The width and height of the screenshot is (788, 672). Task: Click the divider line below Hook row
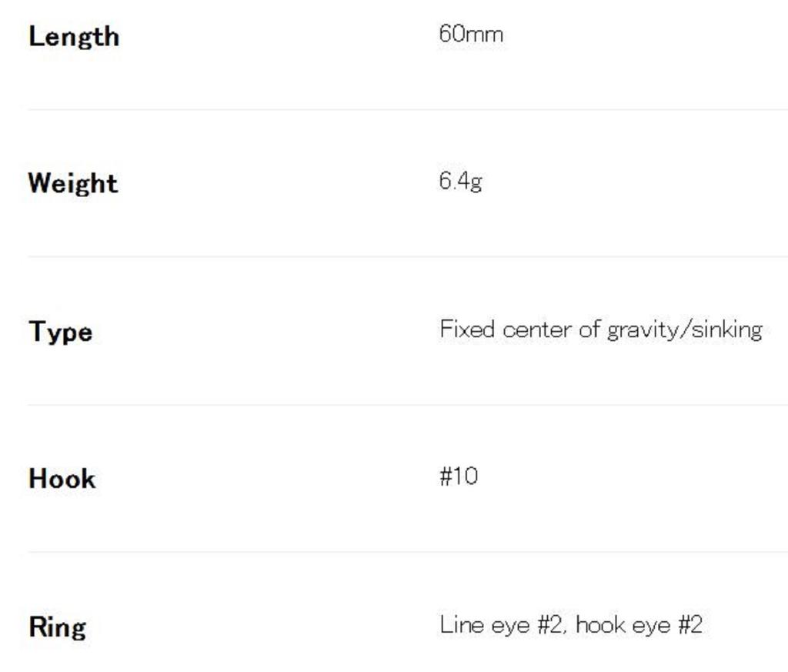(408, 552)
